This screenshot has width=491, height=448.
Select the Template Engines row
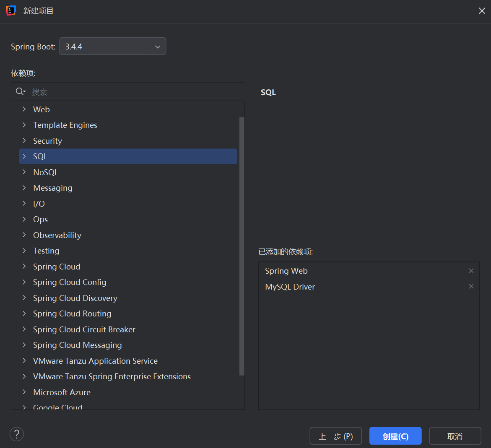pos(128,125)
